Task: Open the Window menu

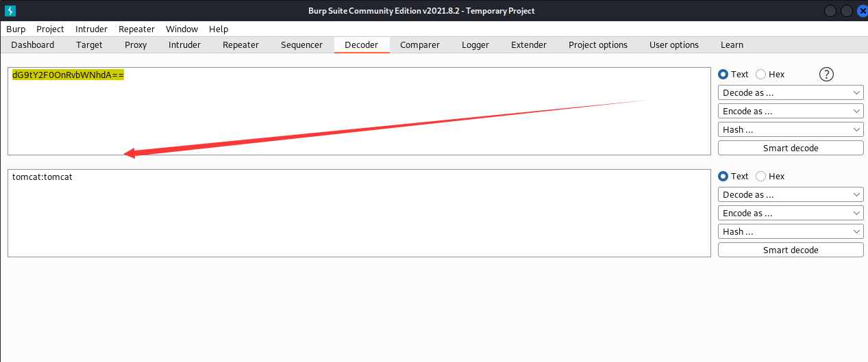Action: 182,29
